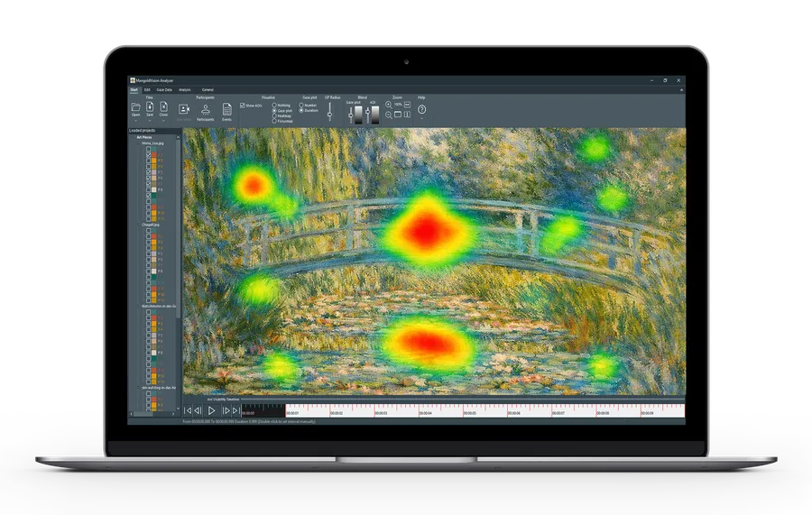Click the Aoi Visibility Timeline slider
812x515 pixels.
coord(463,399)
